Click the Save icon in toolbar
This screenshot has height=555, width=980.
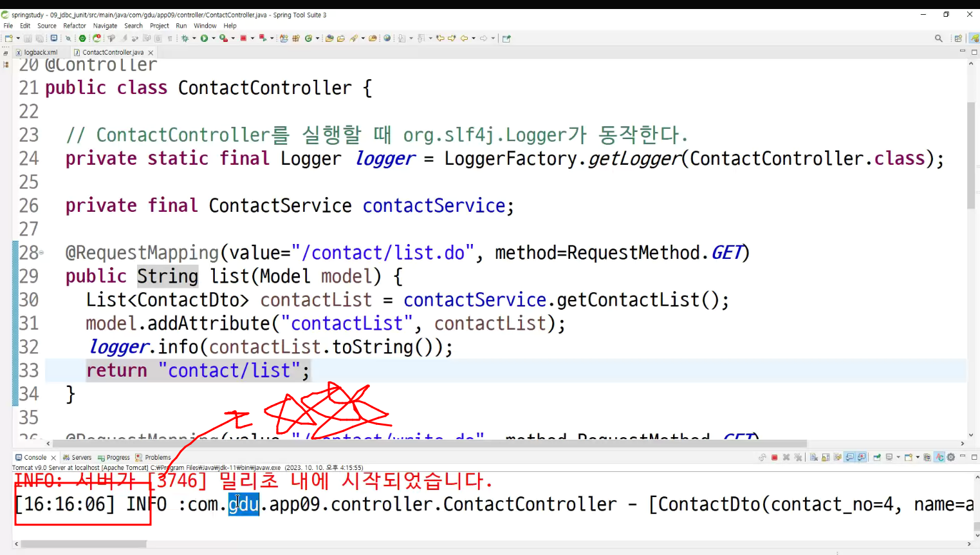(x=28, y=38)
